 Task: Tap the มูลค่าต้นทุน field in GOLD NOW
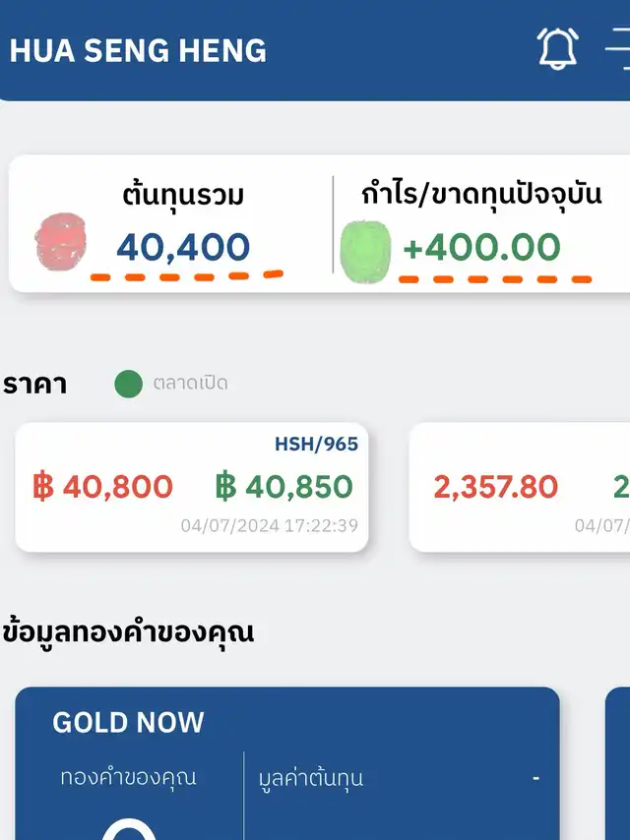tap(311, 778)
